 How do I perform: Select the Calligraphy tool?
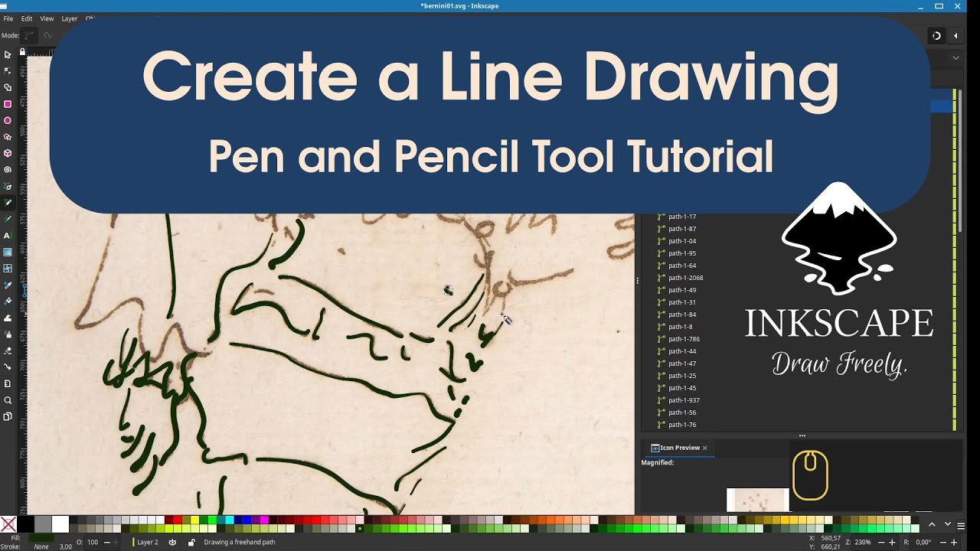tap(8, 219)
